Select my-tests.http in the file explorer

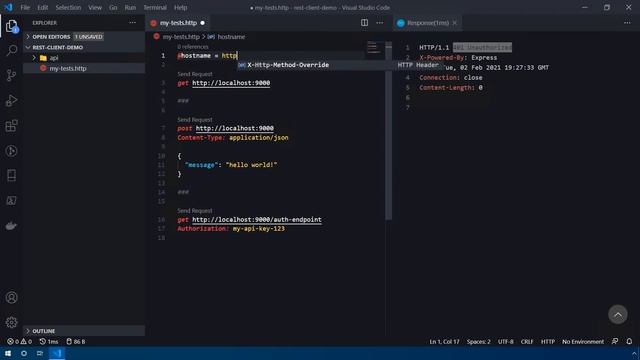click(x=68, y=69)
